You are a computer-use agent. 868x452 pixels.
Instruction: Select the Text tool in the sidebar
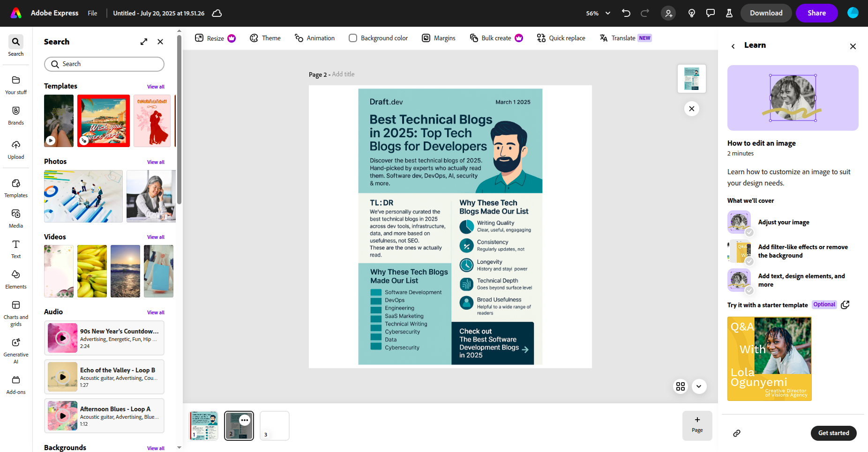pyautogui.click(x=16, y=249)
